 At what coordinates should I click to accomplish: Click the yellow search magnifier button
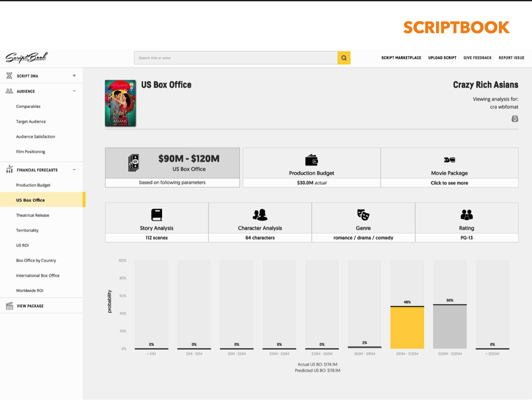[344, 58]
